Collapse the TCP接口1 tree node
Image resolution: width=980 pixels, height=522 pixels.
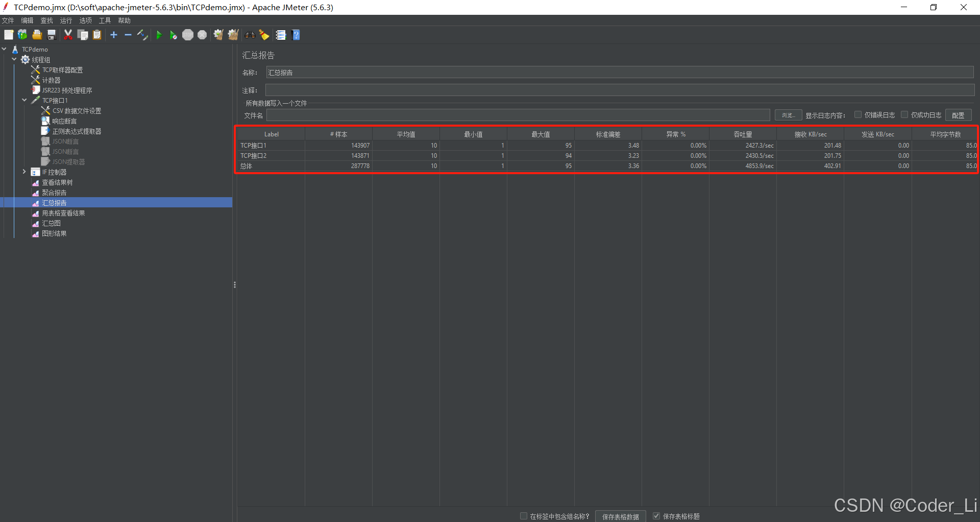click(24, 100)
